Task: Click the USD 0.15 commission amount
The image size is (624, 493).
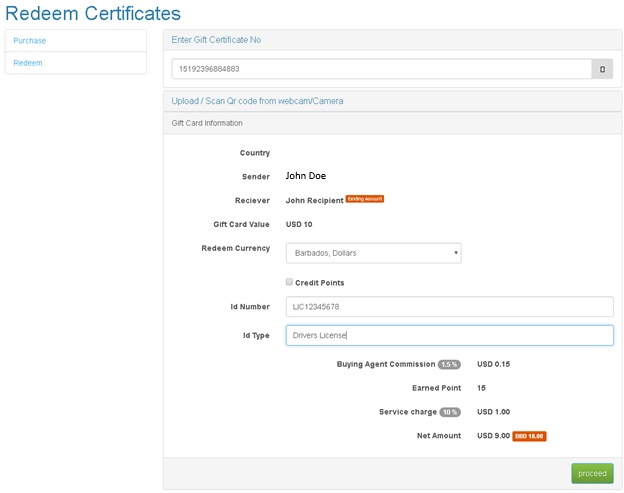Action: point(493,364)
